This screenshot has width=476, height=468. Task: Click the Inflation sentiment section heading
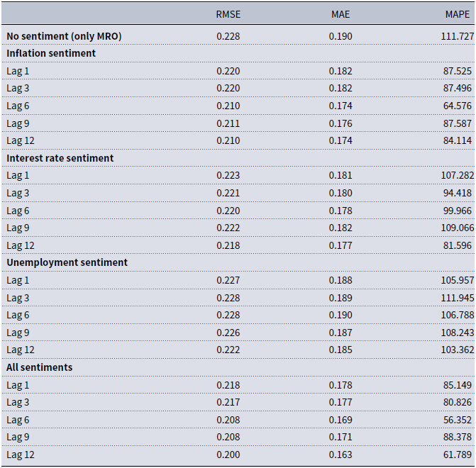(51, 53)
